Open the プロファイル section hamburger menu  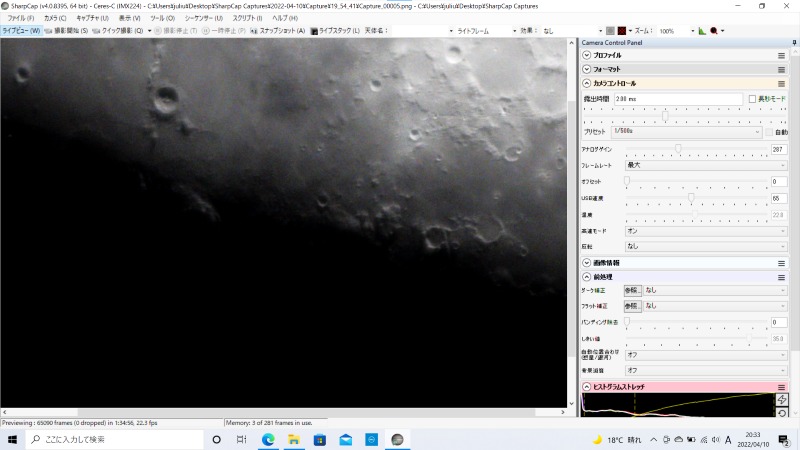[781, 55]
